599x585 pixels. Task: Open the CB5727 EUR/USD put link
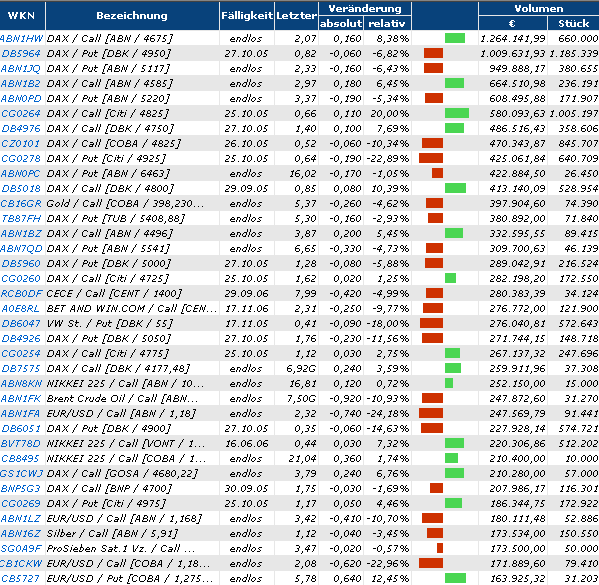[20, 579]
